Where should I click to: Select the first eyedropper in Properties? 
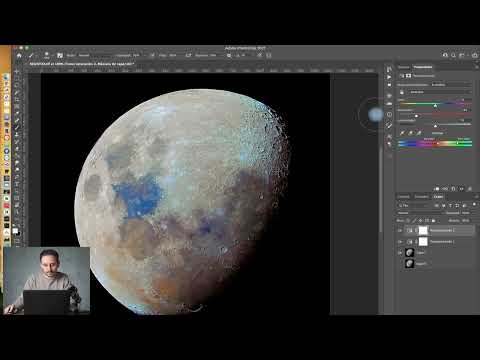(402, 133)
